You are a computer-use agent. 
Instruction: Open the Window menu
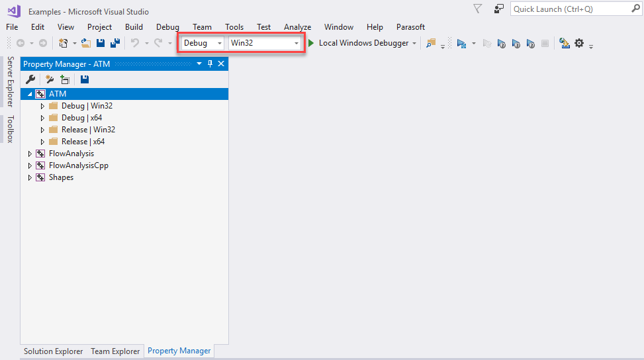tap(339, 27)
